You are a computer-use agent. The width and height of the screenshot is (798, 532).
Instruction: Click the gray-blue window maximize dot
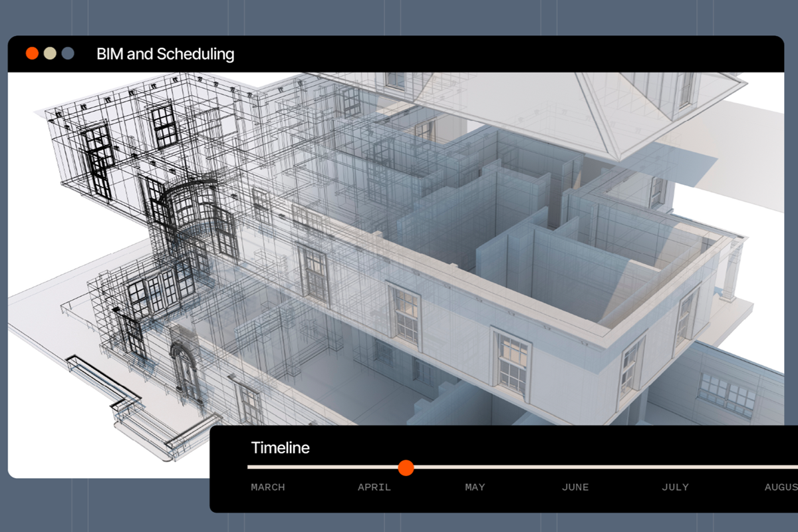[x=67, y=54]
